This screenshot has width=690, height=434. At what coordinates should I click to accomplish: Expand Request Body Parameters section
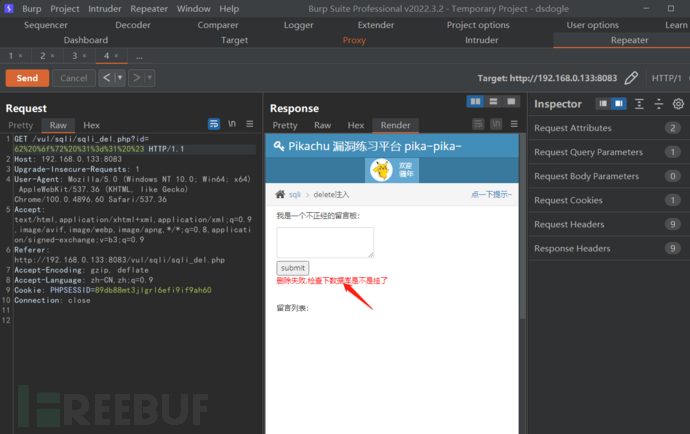[x=609, y=177]
